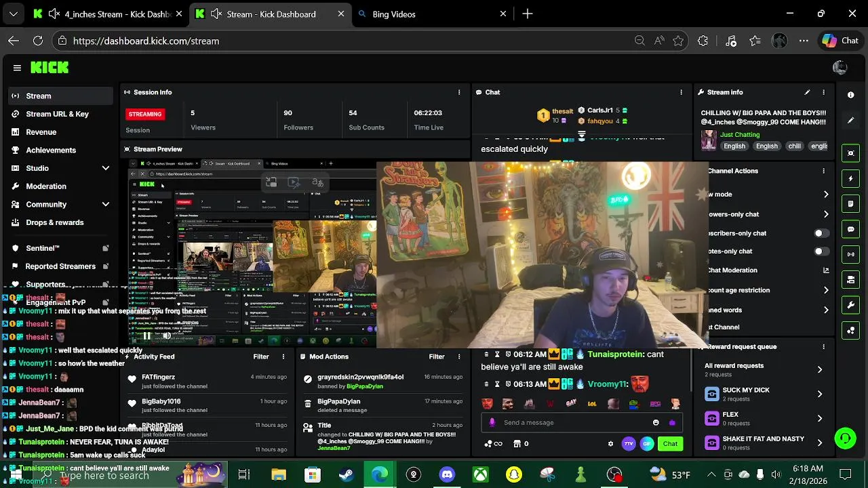Open emoji picker in chat input
Image resolution: width=868 pixels, height=488 pixels.
click(x=656, y=422)
